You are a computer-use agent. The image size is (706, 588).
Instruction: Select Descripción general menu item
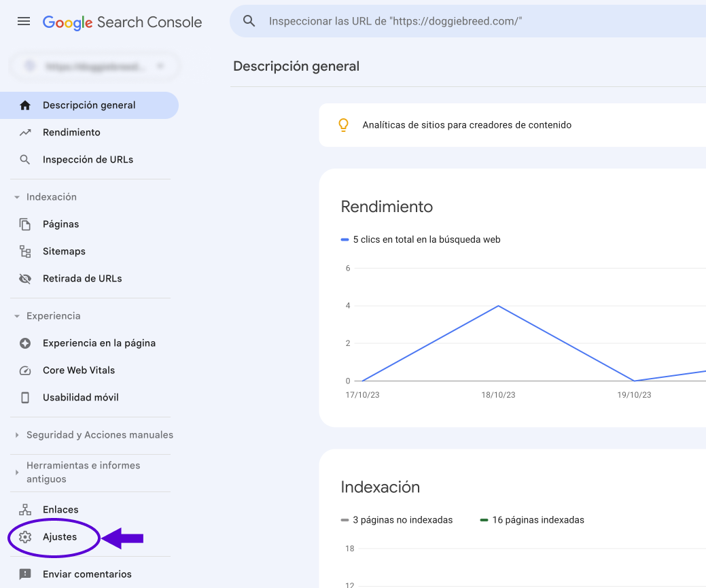(89, 105)
